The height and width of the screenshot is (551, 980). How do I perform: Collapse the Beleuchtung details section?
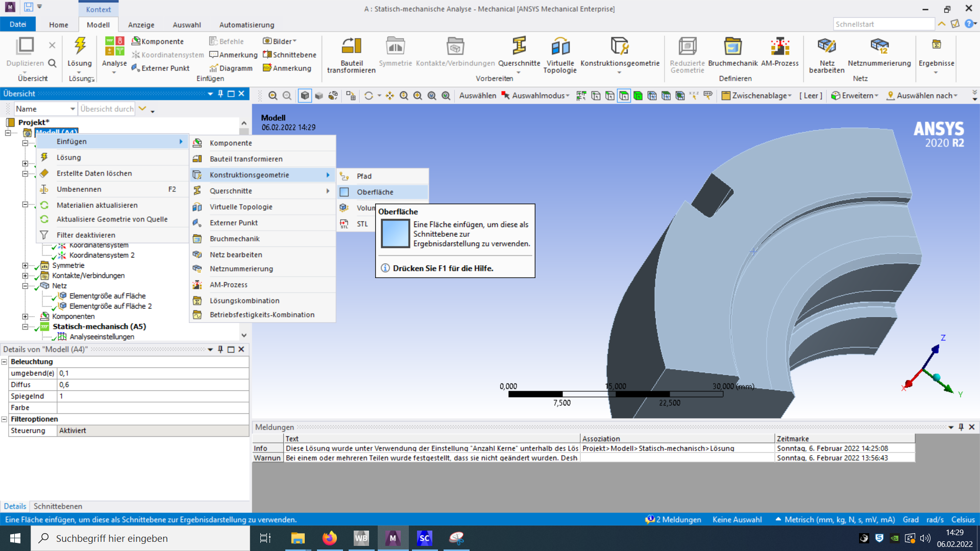point(4,362)
